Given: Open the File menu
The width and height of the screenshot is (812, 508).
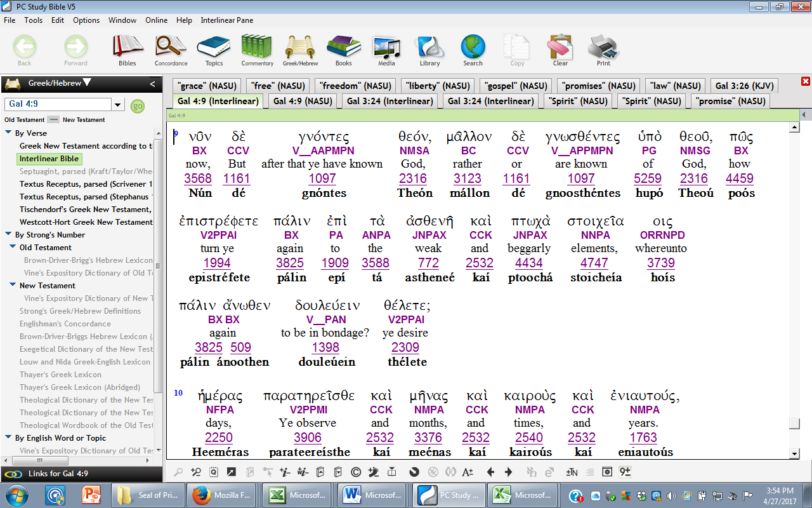Looking at the screenshot, I should 10,20.
